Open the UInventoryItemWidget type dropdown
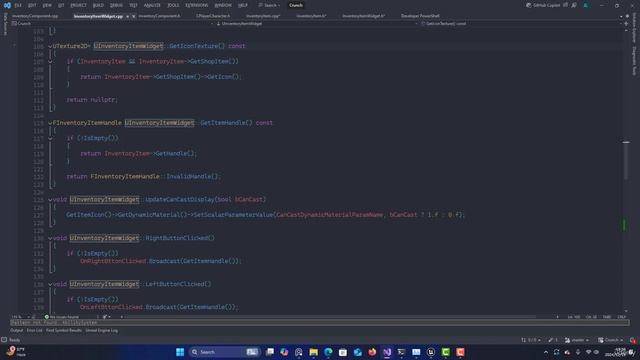 click(316, 24)
